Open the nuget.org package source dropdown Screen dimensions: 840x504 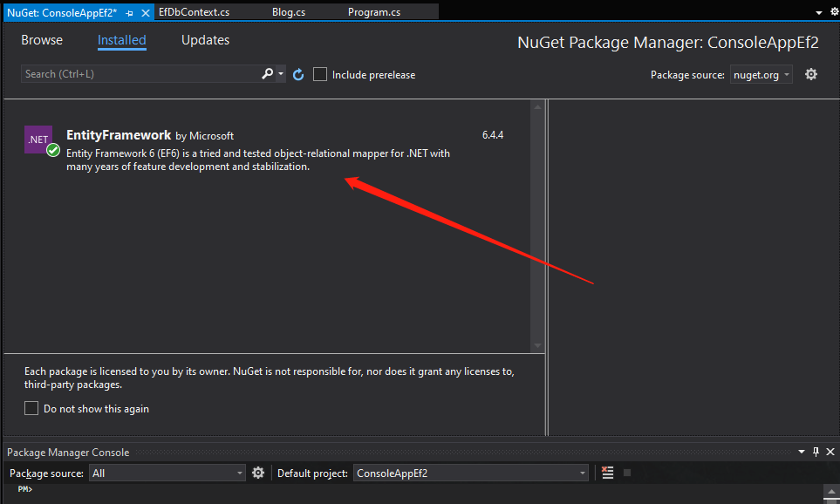(761, 75)
